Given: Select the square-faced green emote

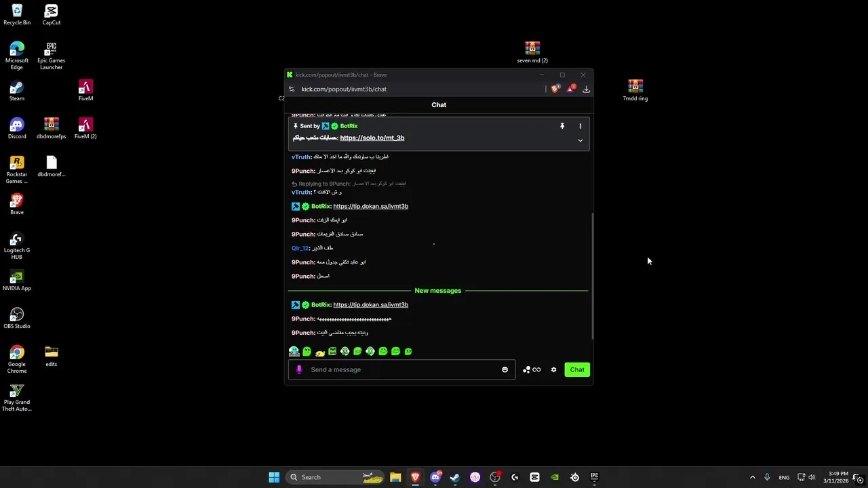Looking at the screenshot, I should [332, 351].
